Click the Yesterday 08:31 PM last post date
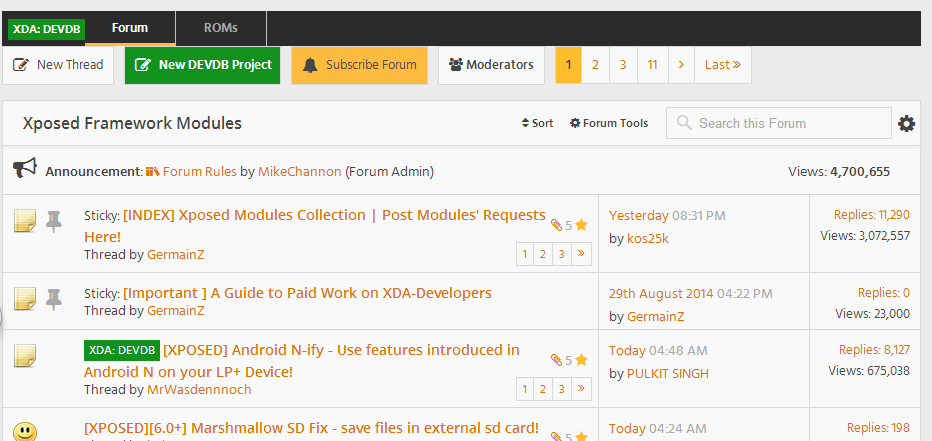 (667, 215)
